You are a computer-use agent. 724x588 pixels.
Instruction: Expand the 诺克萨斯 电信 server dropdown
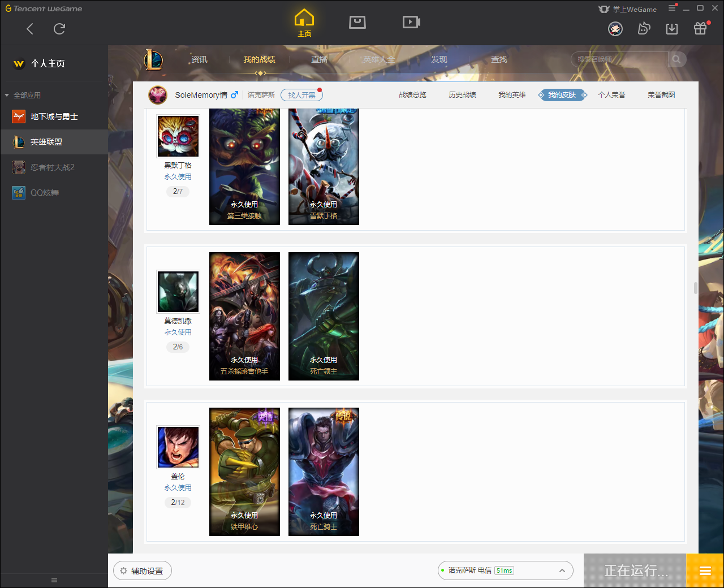pyautogui.click(x=505, y=570)
